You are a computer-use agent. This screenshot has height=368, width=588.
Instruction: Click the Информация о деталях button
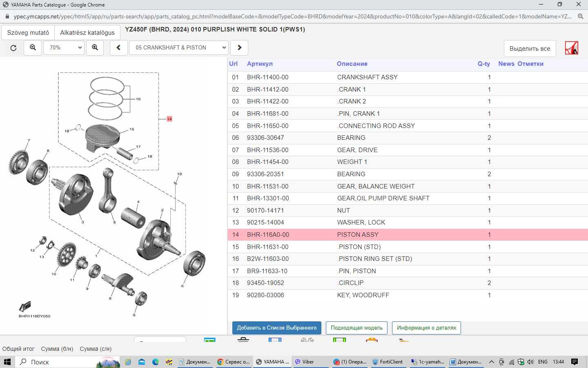click(x=426, y=328)
